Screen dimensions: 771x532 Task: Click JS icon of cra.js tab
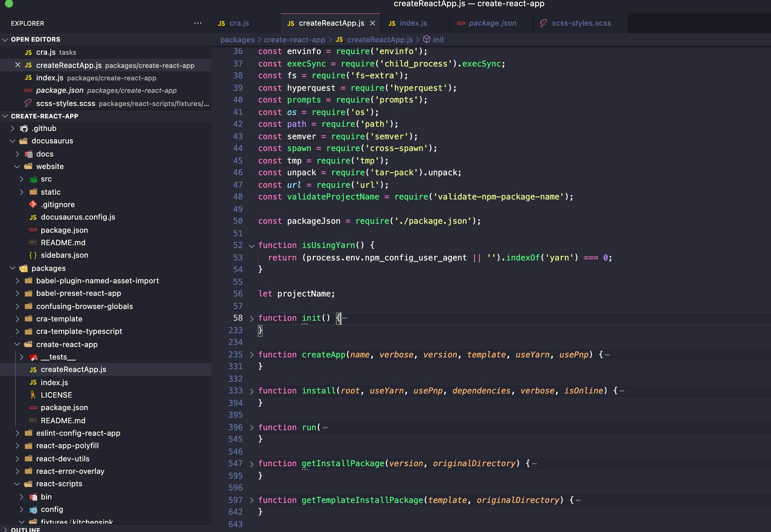pyautogui.click(x=222, y=23)
